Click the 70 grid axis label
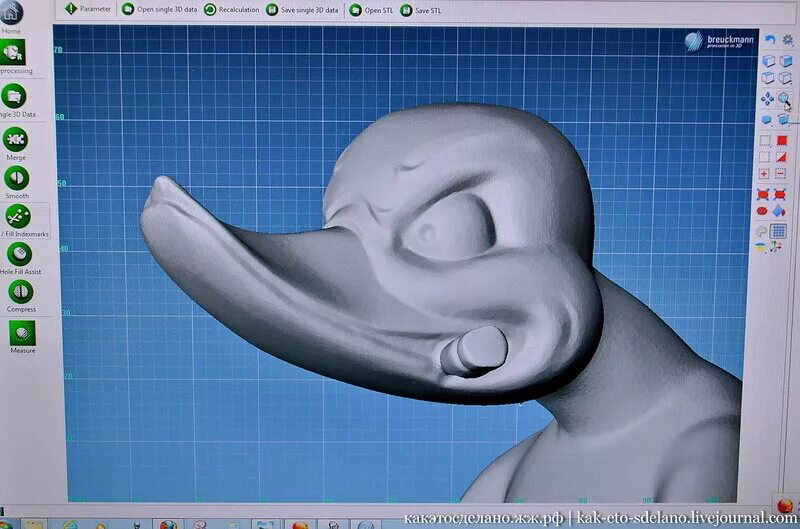 [58, 50]
